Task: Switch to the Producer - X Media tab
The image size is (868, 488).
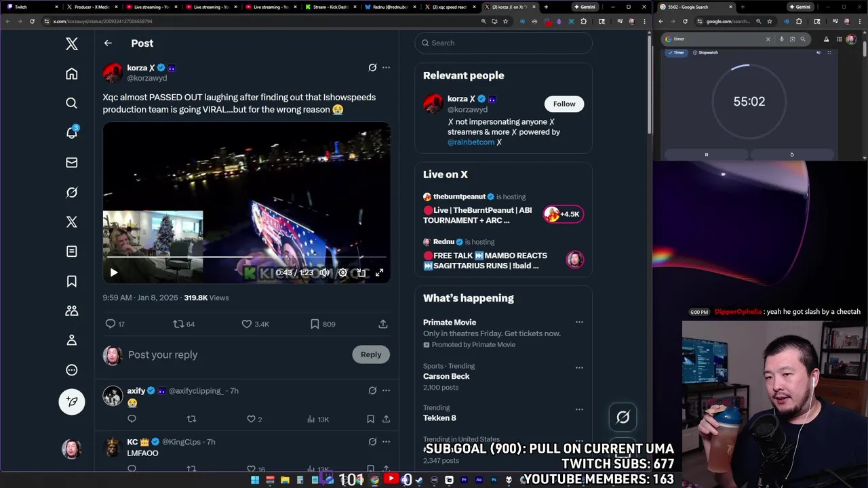Action: (92, 7)
